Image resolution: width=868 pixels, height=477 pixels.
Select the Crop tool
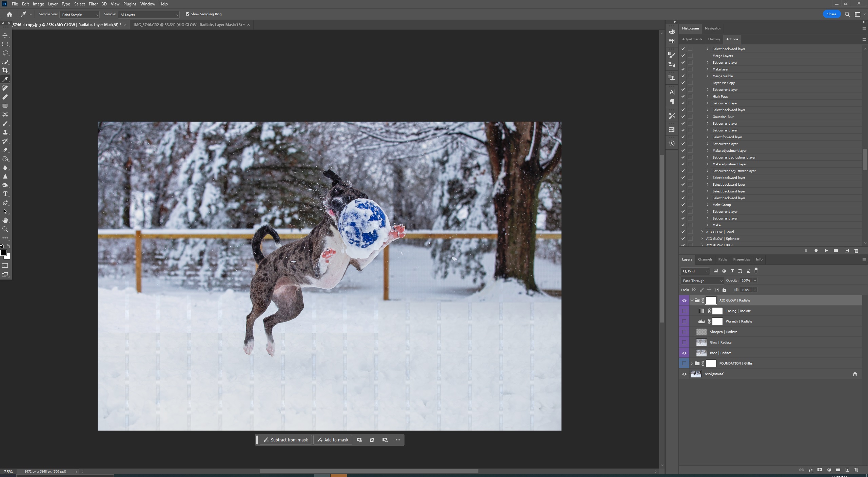click(5, 70)
